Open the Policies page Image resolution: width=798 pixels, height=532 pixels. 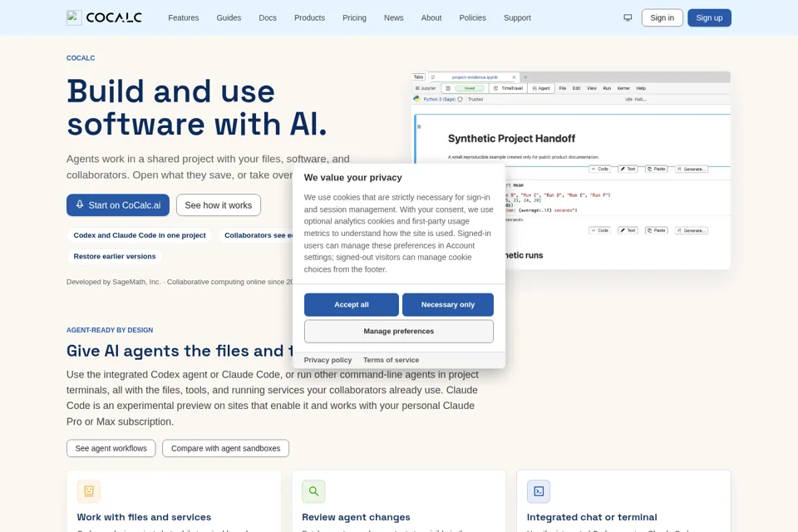point(472,17)
